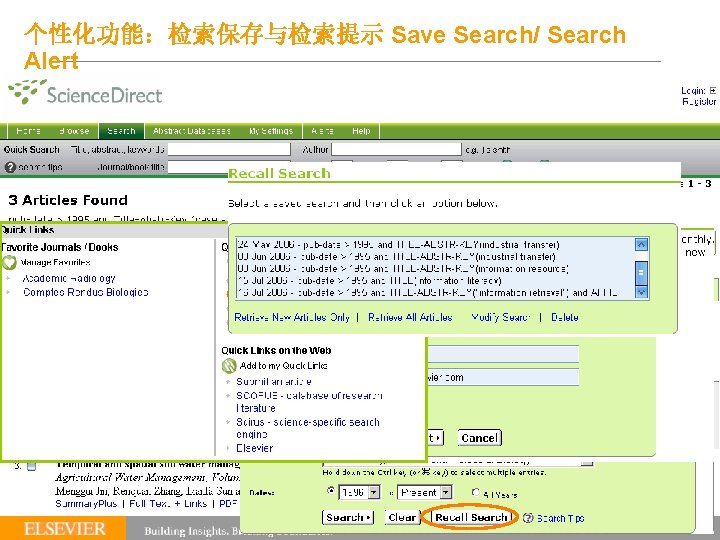The height and width of the screenshot is (540, 720).
Task: Click the Clear button
Action: pyautogui.click(x=401, y=518)
